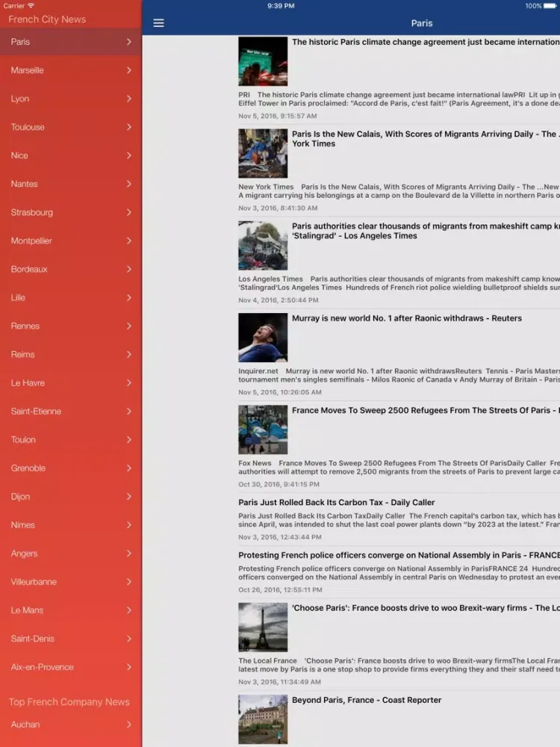The image size is (560, 747).
Task: Open Paris Rolled Back Carbon Tax headline
Action: [x=337, y=502]
